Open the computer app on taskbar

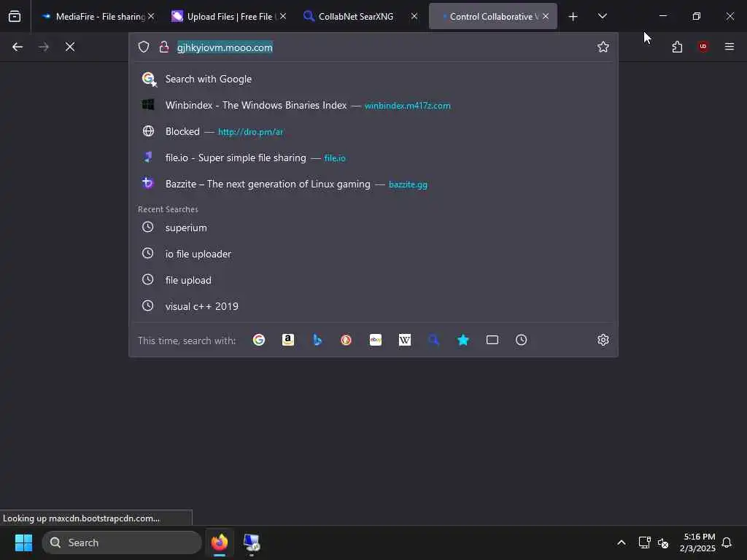tap(252, 542)
